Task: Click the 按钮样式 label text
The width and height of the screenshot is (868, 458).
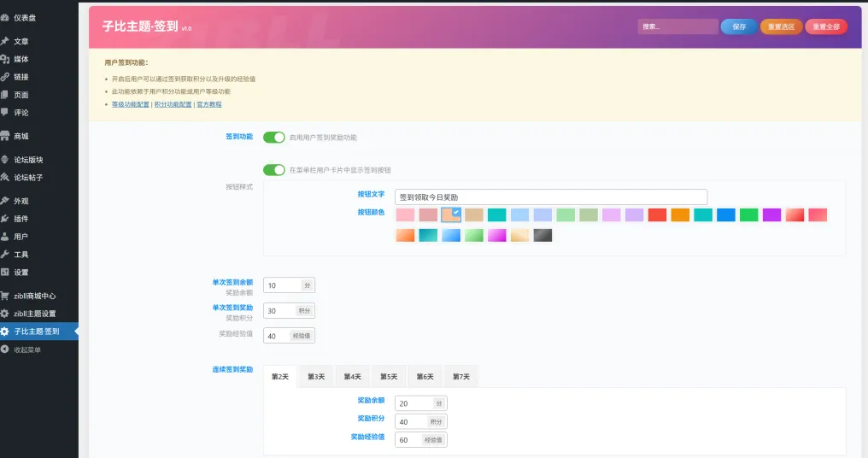Action: click(239, 186)
